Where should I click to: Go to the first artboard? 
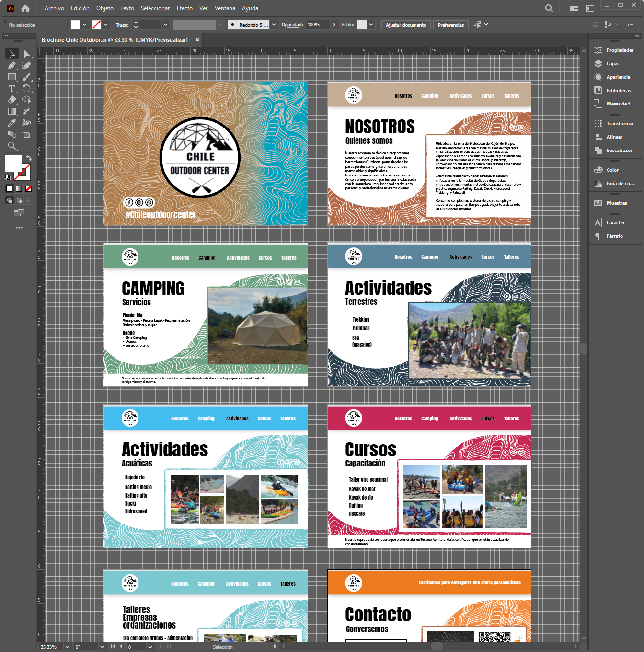(x=113, y=647)
